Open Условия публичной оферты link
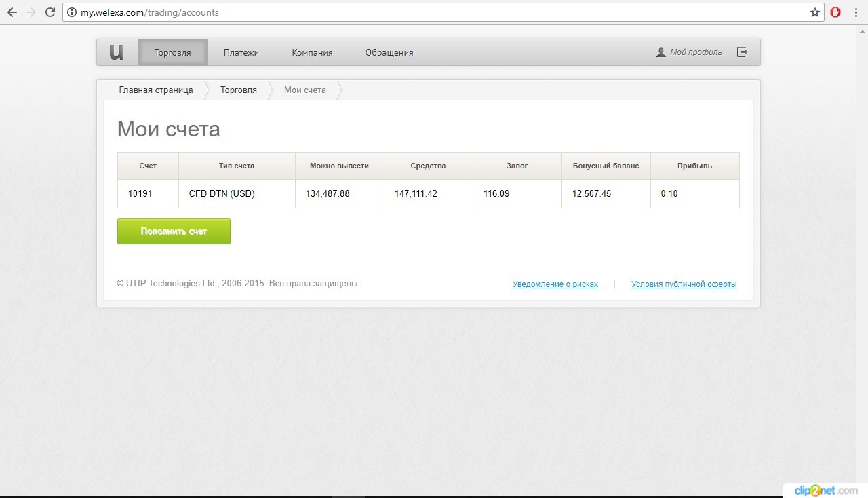The image size is (868, 498). [684, 284]
